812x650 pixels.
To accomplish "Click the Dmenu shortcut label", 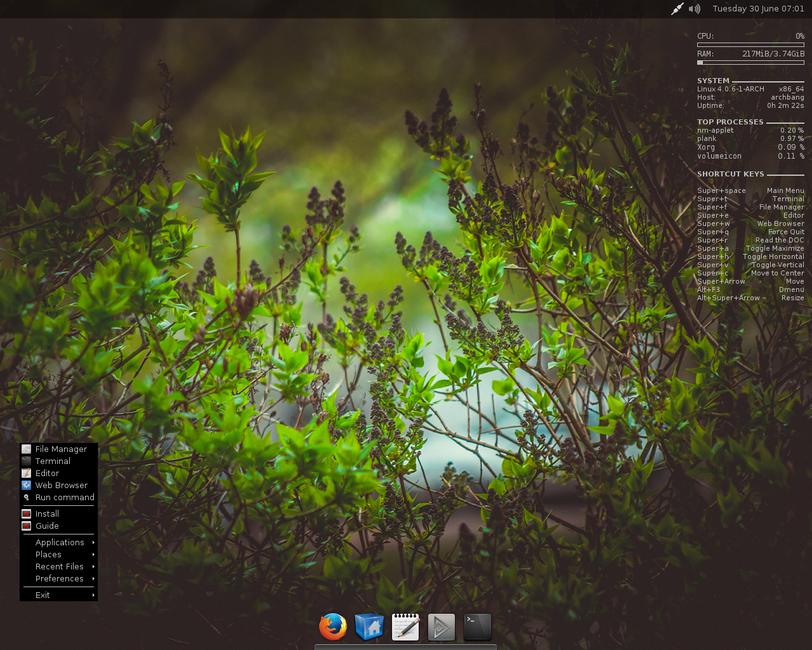I will click(792, 289).
